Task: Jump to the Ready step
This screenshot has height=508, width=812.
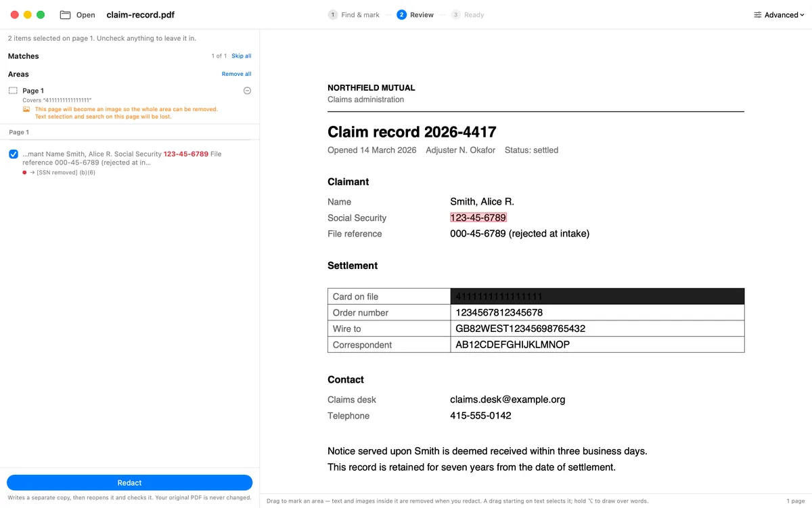Action: pyautogui.click(x=468, y=15)
